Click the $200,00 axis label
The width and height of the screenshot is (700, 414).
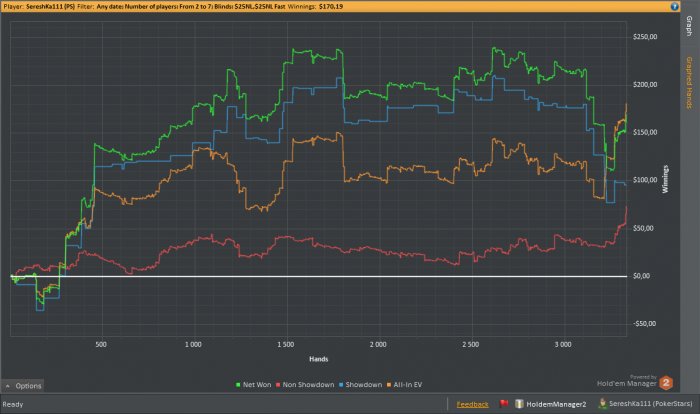point(645,84)
